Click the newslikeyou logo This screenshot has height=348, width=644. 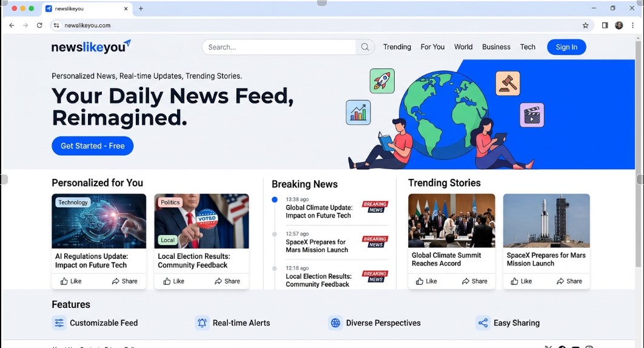tap(91, 47)
